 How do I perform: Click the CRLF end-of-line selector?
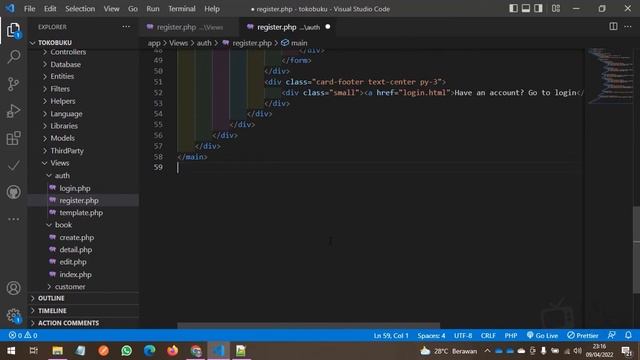click(488, 336)
